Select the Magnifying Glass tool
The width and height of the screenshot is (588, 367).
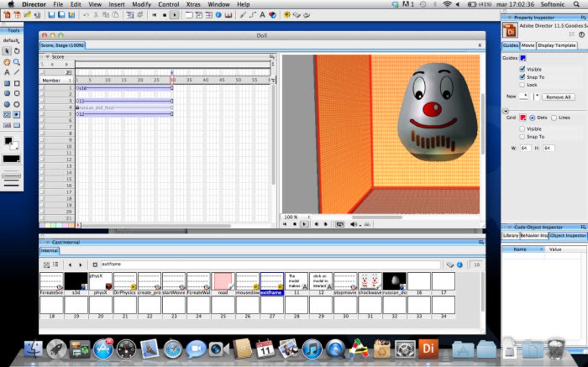[x=17, y=62]
